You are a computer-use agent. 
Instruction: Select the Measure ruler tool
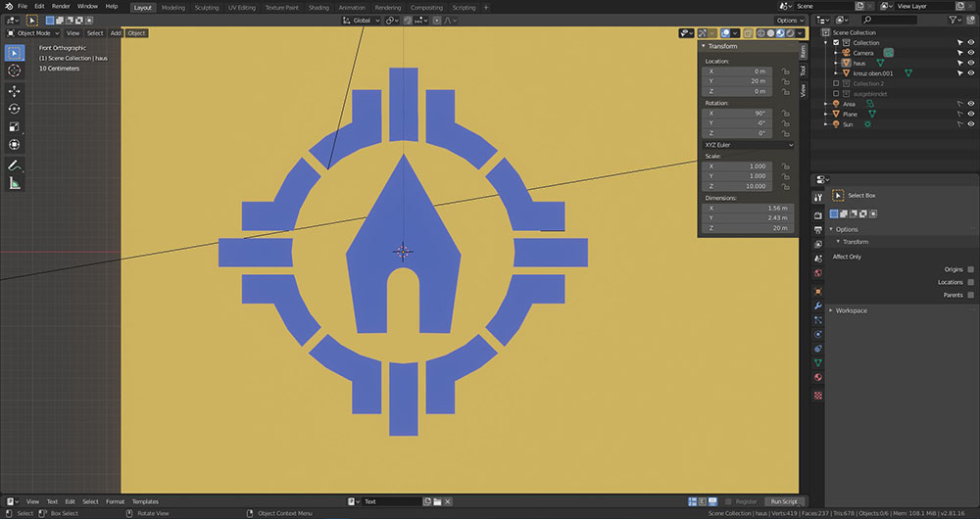coord(15,183)
